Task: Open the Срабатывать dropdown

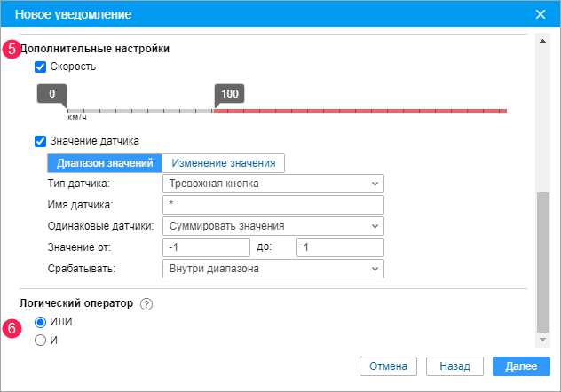Action: 273,269
